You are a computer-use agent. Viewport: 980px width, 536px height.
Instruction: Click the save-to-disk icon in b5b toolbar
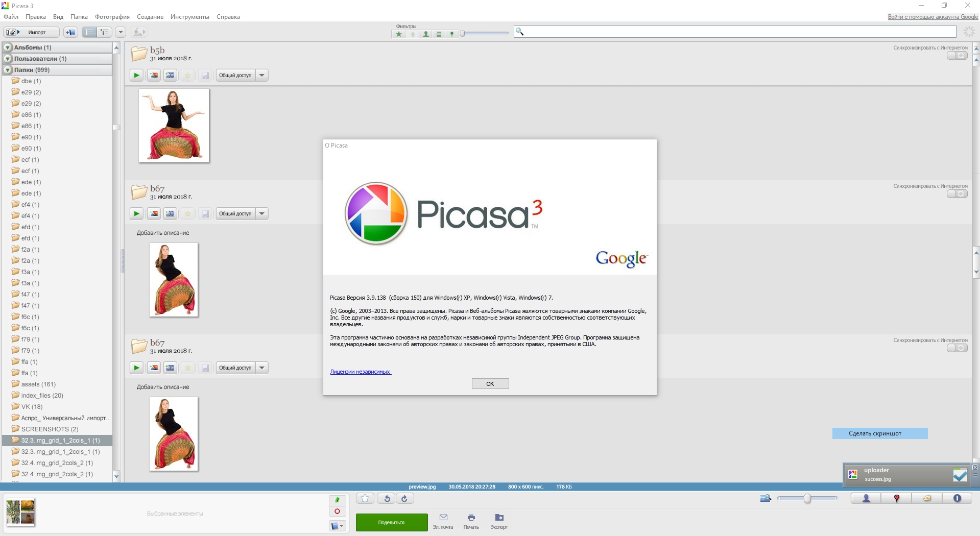point(205,75)
